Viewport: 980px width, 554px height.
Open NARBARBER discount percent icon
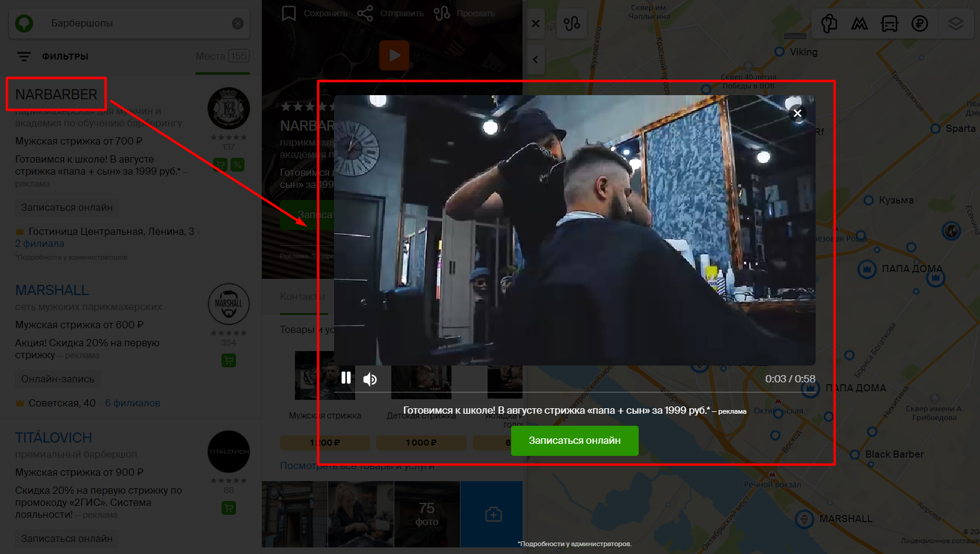(238, 164)
